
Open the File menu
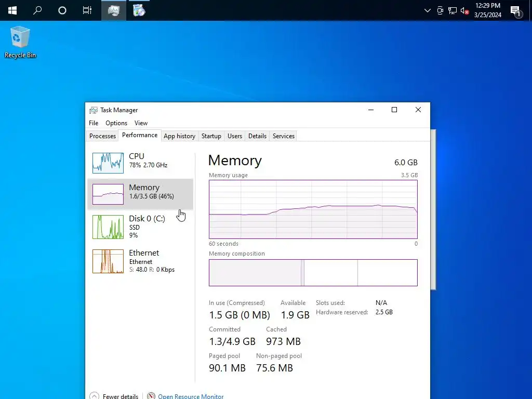click(94, 123)
